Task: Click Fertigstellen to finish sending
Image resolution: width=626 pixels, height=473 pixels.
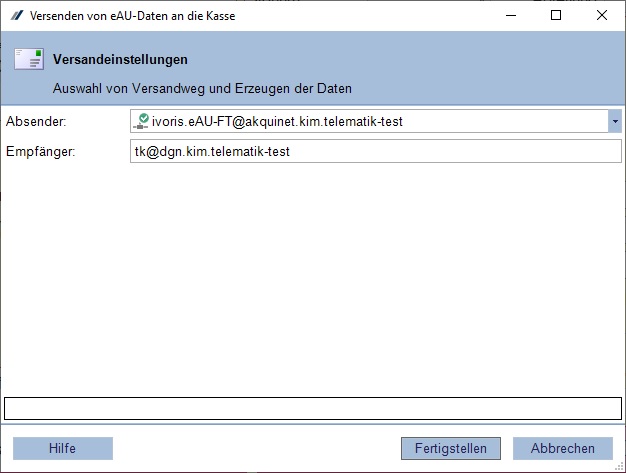Action: 451,448
